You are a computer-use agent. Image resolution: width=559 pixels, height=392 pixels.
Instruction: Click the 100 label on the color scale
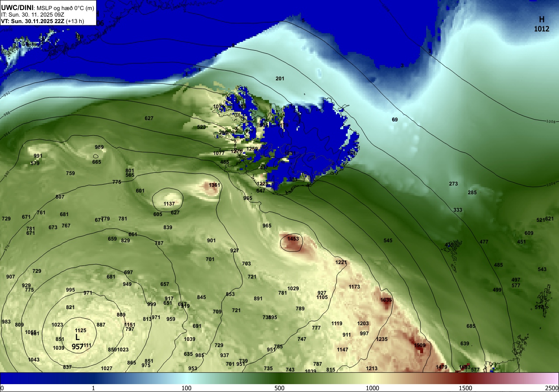pyautogui.click(x=186, y=388)
